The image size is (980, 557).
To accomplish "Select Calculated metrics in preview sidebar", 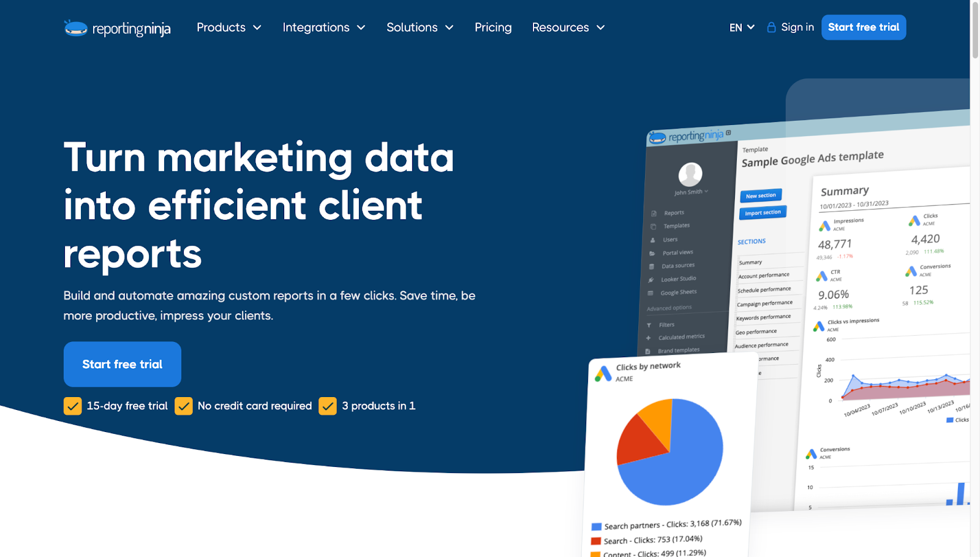I will pyautogui.click(x=682, y=337).
